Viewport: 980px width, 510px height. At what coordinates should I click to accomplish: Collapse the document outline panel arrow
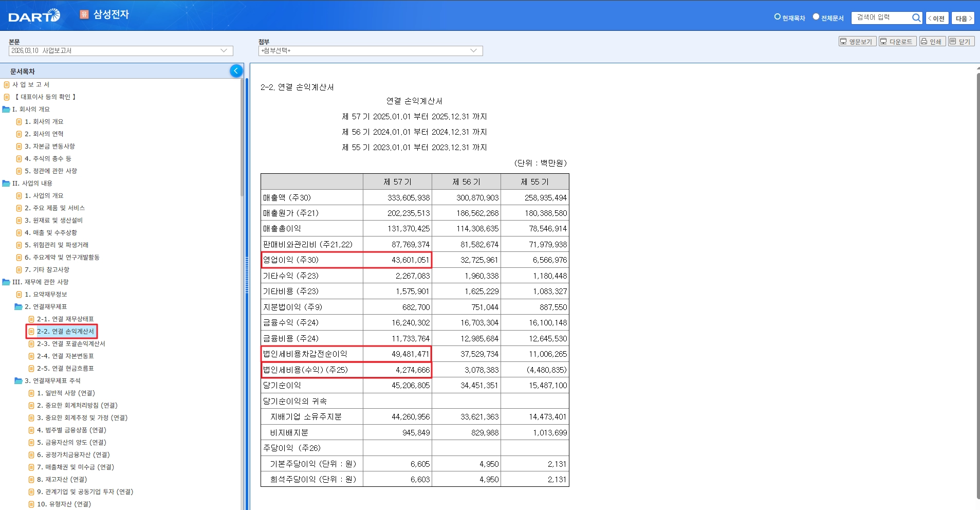click(x=236, y=71)
